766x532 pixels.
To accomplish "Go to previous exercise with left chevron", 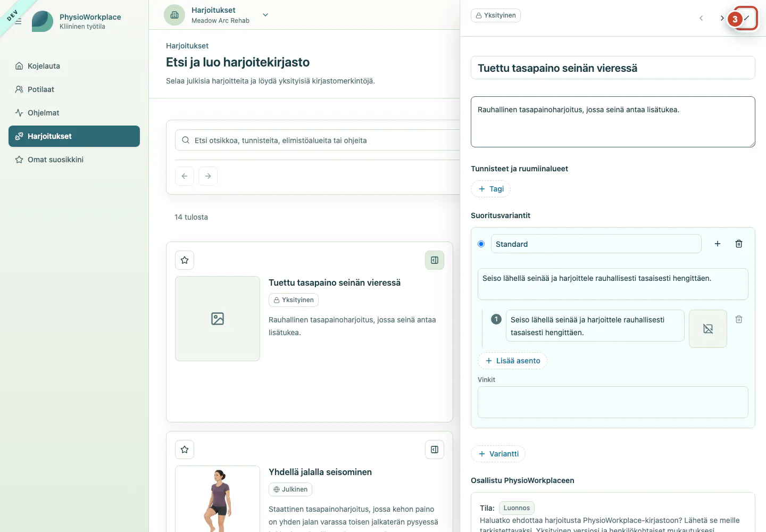I will (701, 18).
